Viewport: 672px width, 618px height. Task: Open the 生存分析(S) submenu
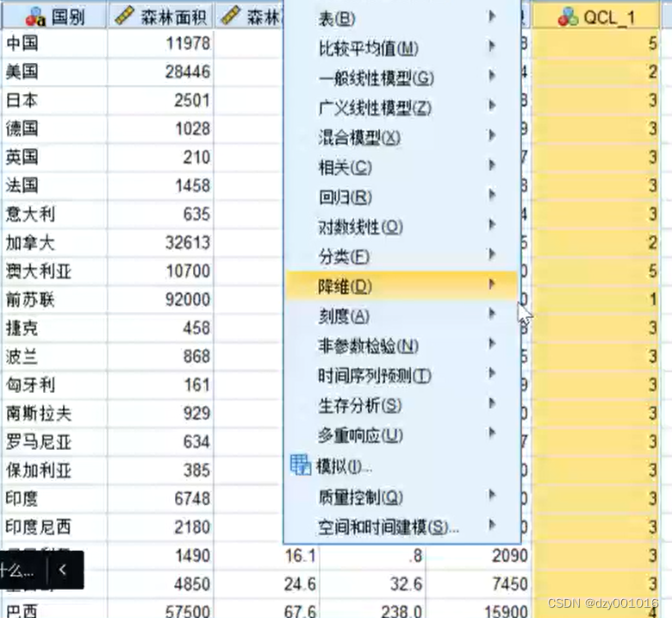[402, 405]
